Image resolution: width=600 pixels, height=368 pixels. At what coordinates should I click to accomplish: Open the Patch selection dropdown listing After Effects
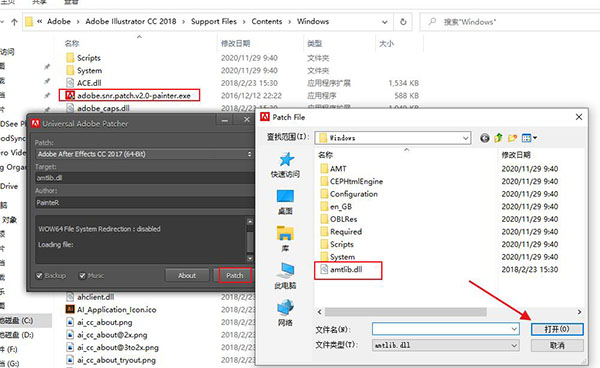[x=145, y=154]
